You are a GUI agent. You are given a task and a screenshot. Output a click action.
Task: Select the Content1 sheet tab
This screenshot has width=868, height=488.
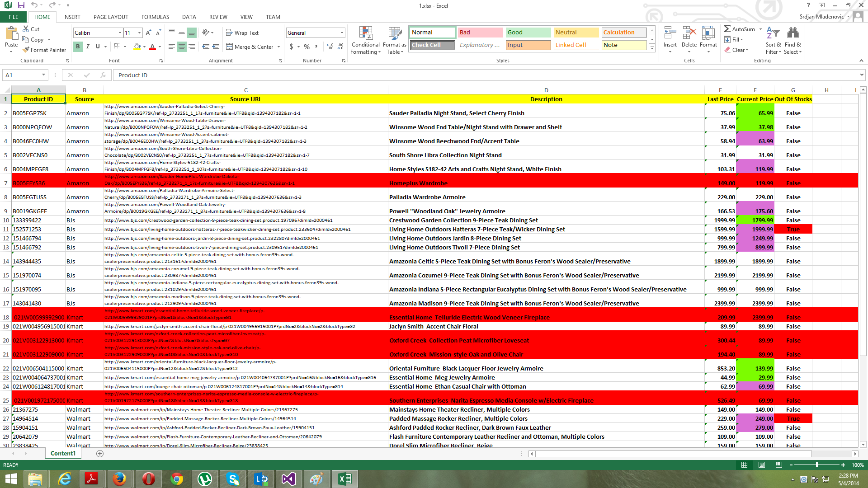pos(63,453)
